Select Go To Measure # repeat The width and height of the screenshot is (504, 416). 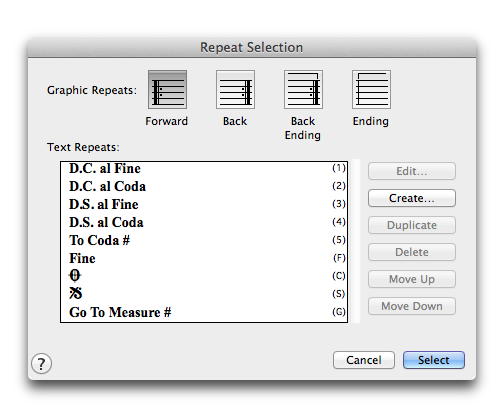click(x=204, y=312)
